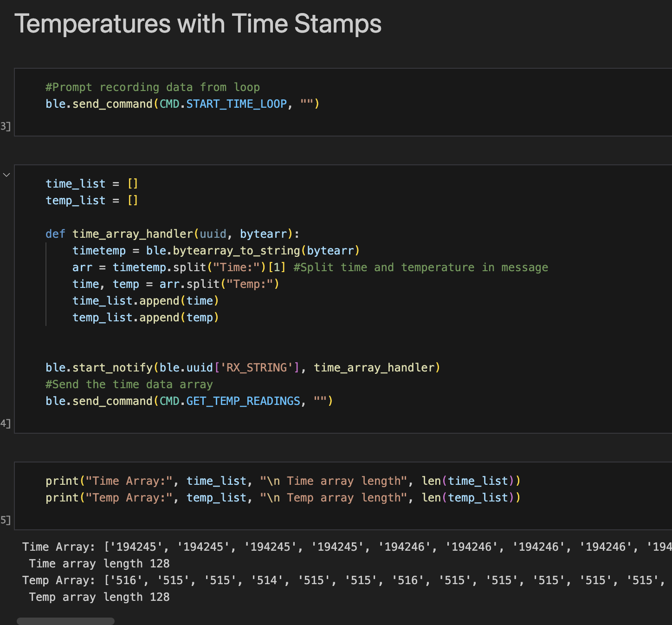Screen dimensions: 672x625
Task: Click execution count marker [3] beside first cell
Action: [x=6, y=126]
